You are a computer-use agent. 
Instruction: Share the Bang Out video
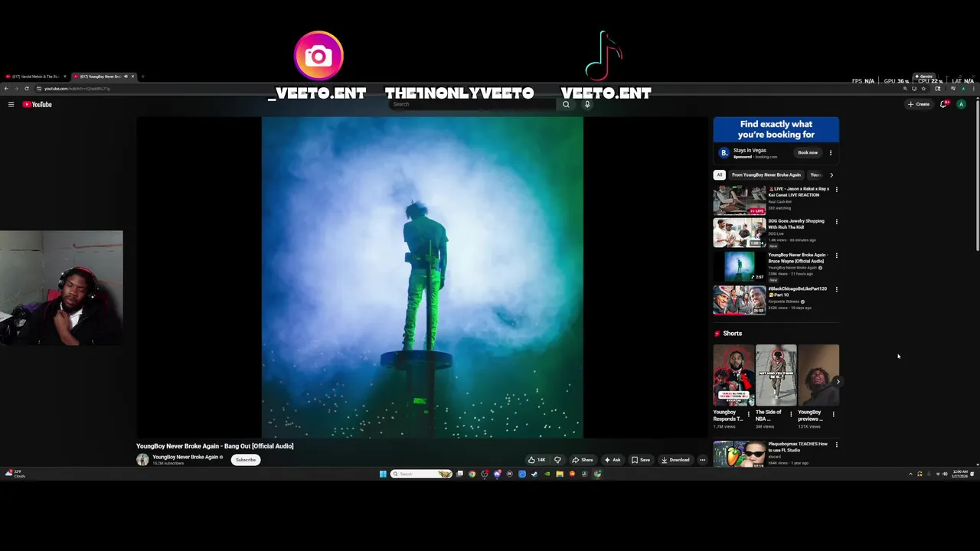coord(583,460)
